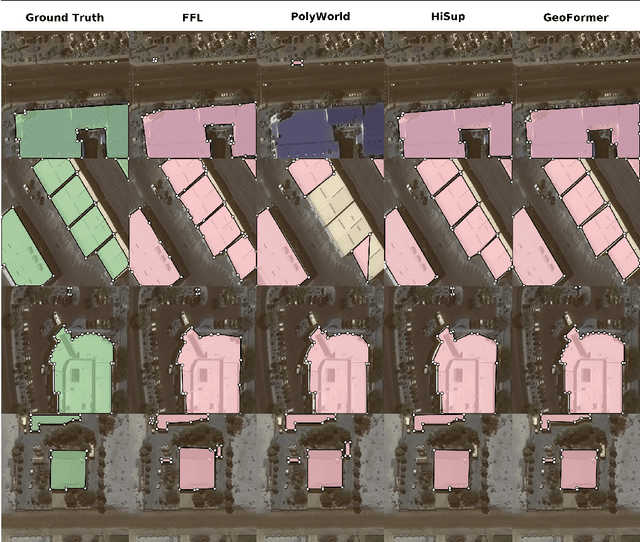Click the "Ground Truth" column header
This screenshot has width=640, height=542.
[x=64, y=18]
